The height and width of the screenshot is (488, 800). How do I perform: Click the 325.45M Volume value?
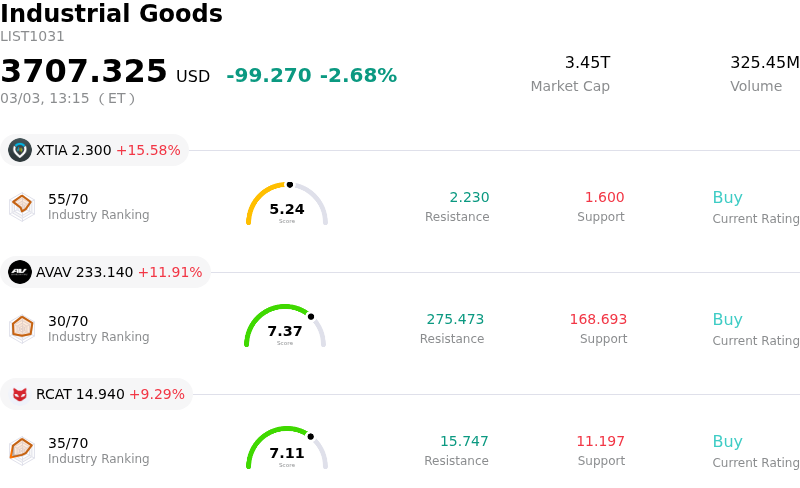[764, 63]
